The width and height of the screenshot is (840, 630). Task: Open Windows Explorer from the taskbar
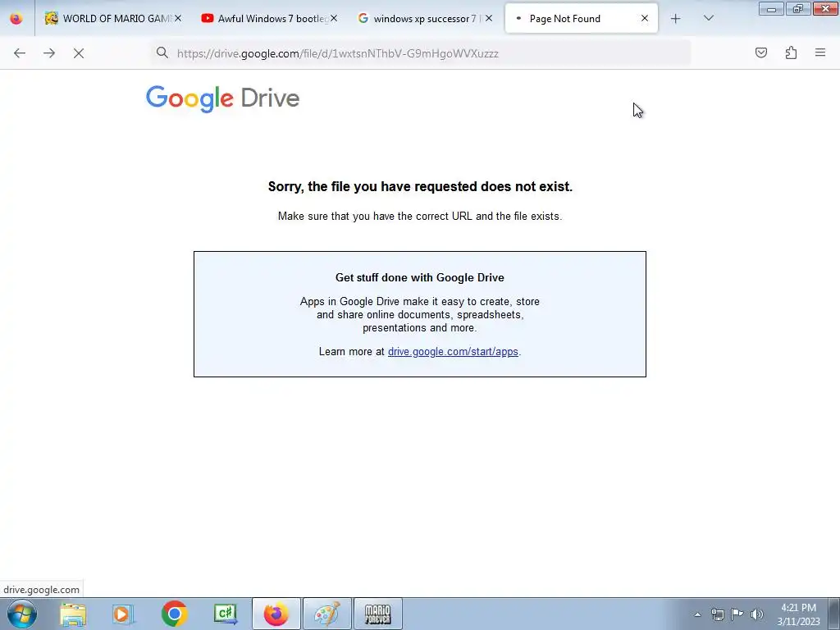(x=73, y=614)
